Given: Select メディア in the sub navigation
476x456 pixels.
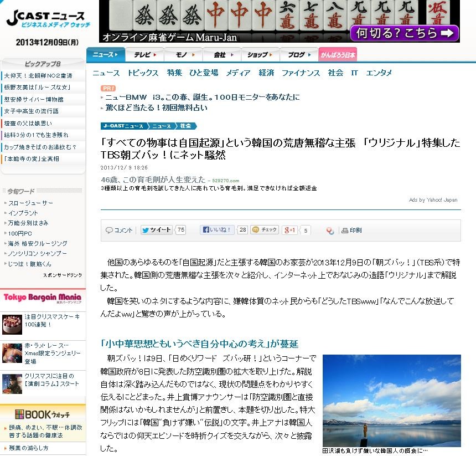Looking at the screenshot, I should click(x=239, y=73).
